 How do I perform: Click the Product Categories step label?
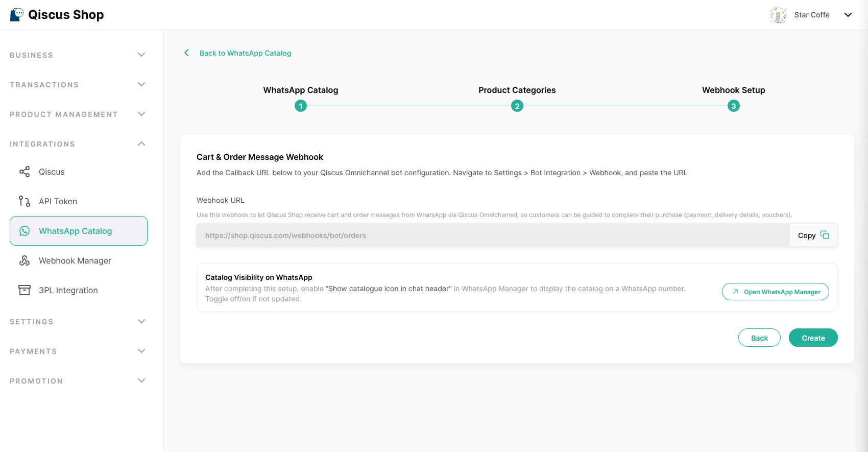[x=517, y=90]
